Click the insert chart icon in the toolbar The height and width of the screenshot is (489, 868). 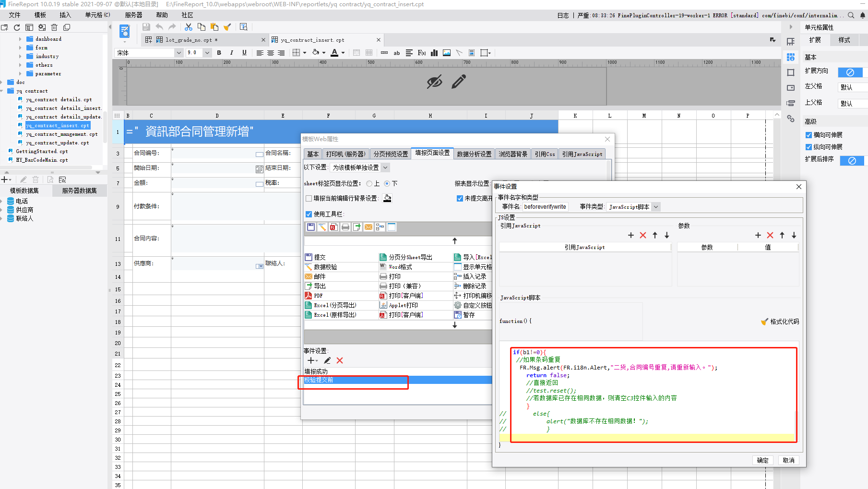434,53
